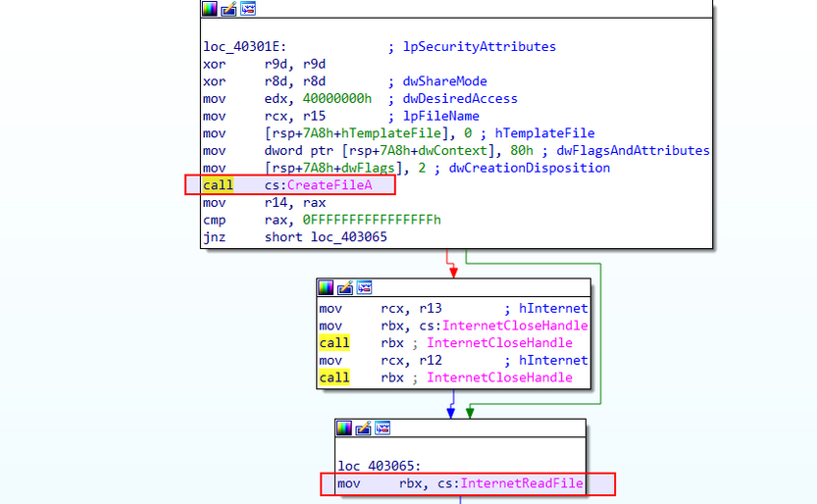817x504 pixels.
Task: Click the color palette icon in the top node
Action: 210,8
